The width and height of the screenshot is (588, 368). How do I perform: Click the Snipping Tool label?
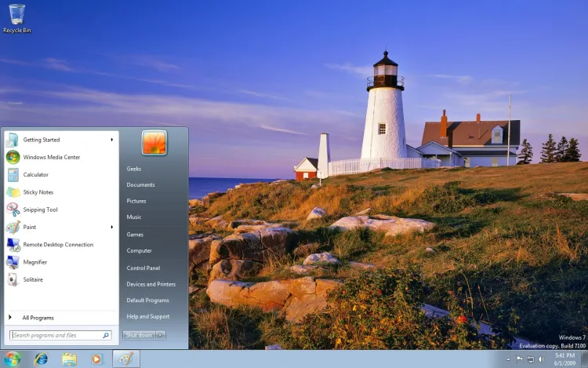(40, 210)
